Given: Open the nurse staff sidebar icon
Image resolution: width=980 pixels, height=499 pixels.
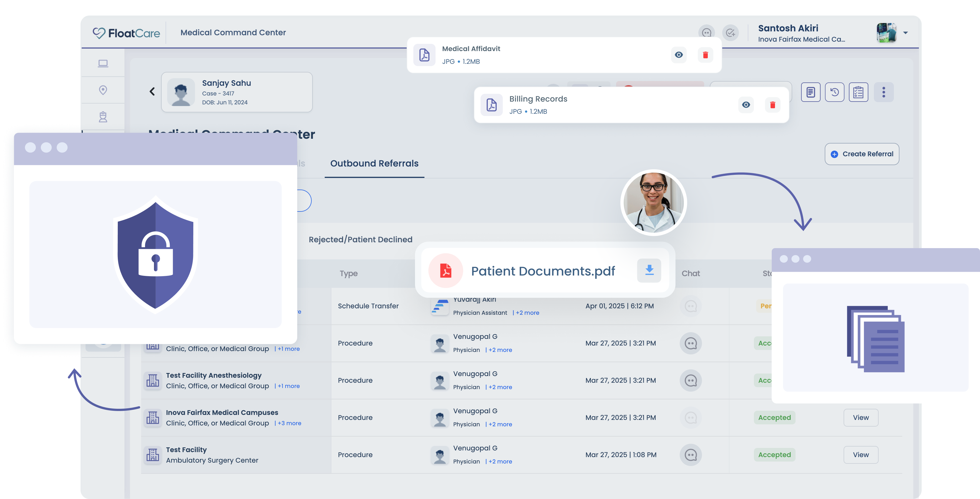Looking at the screenshot, I should click(x=103, y=117).
